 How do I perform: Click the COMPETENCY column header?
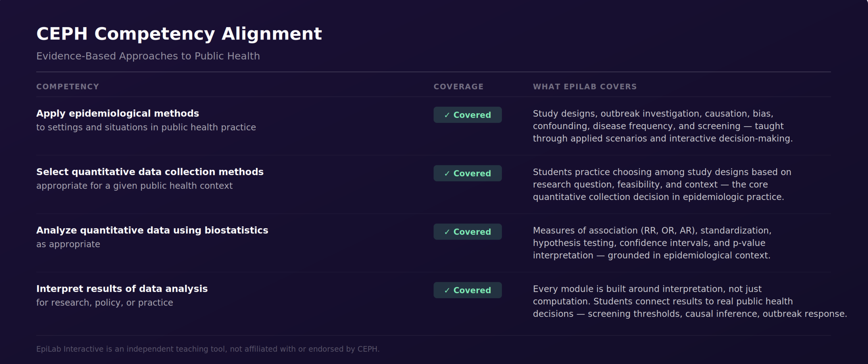pyautogui.click(x=68, y=87)
